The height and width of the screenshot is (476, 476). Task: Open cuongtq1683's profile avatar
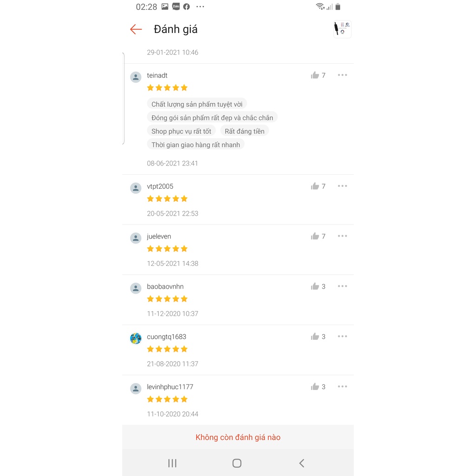click(136, 338)
